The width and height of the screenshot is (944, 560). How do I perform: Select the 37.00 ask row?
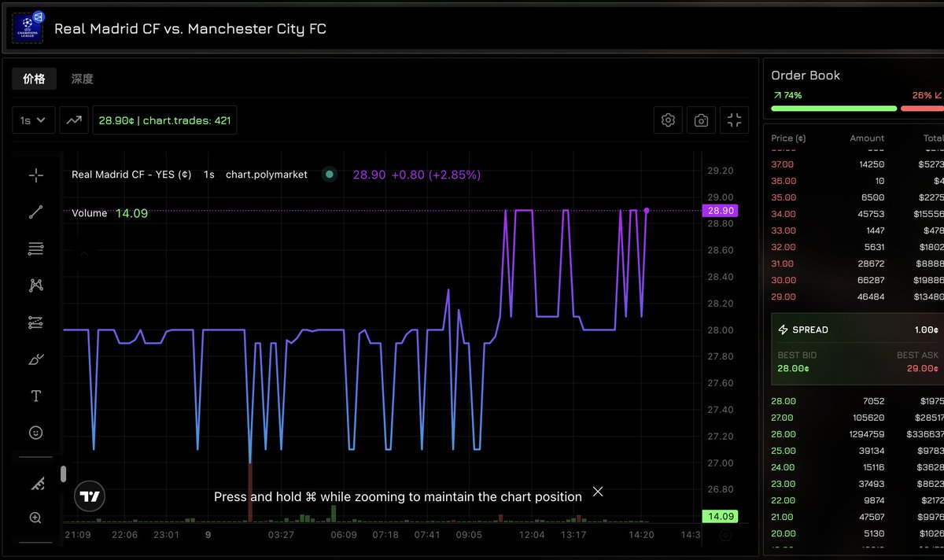tap(857, 164)
